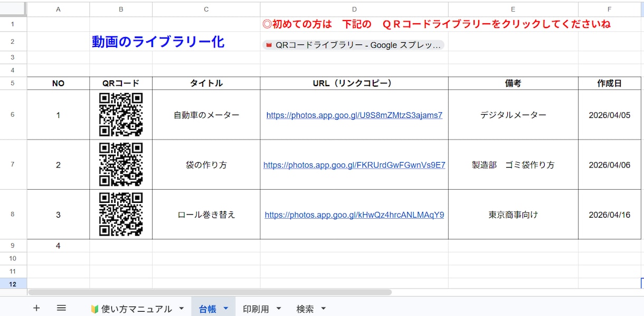Select the 作成日 header cell

click(610, 83)
